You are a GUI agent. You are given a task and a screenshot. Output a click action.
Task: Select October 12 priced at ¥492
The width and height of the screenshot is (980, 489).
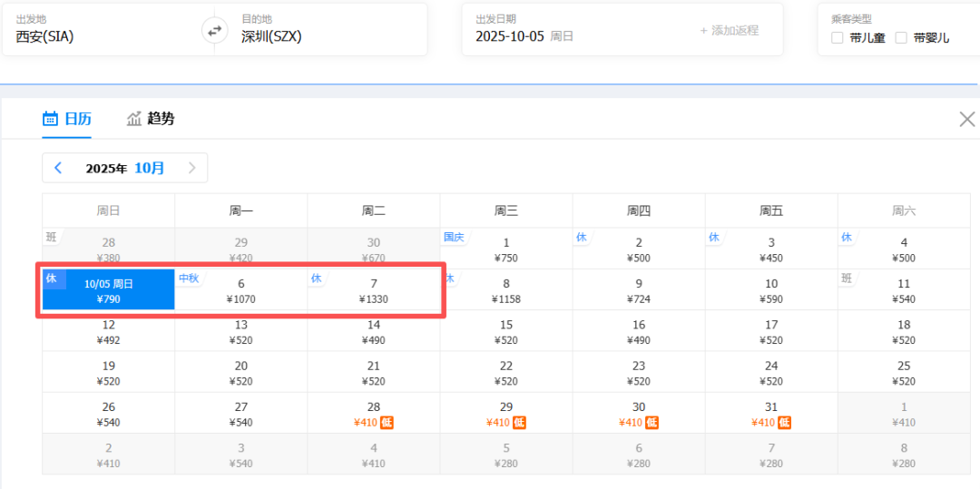point(108,332)
